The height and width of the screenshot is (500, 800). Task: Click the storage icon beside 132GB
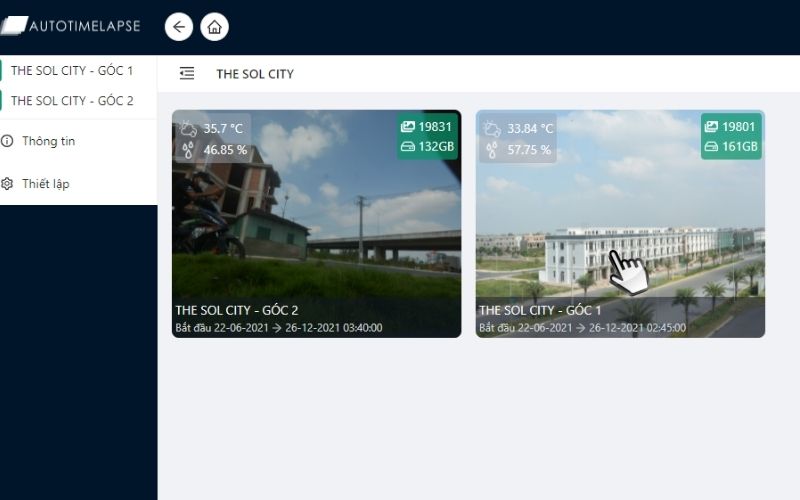(408, 147)
